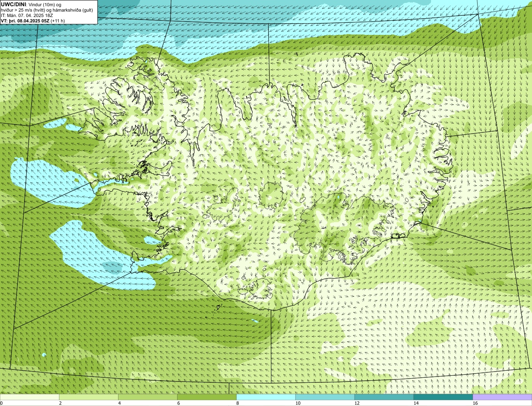
Task: Click the legend tick label "6"
Action: click(178, 403)
